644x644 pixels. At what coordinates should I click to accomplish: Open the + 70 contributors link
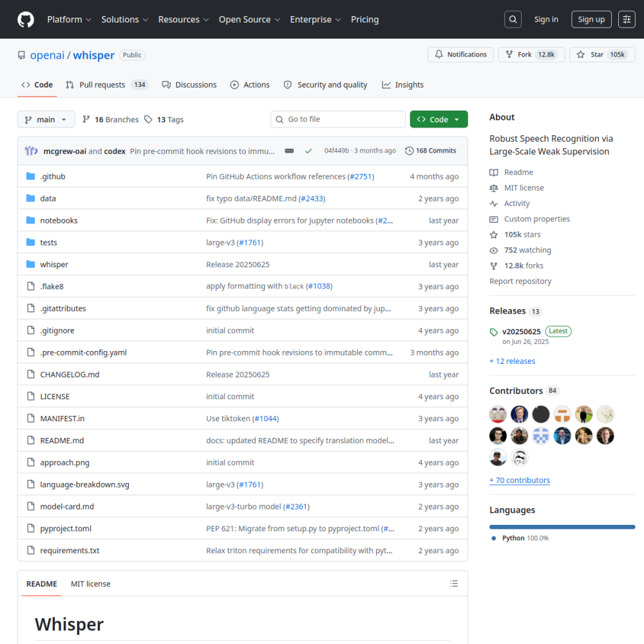tap(520, 480)
